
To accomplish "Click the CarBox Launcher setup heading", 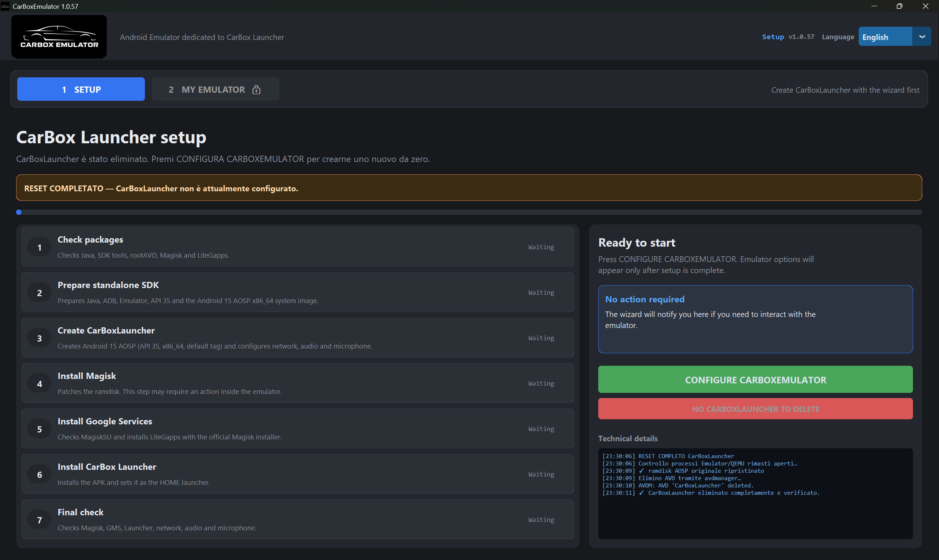I will tap(112, 137).
